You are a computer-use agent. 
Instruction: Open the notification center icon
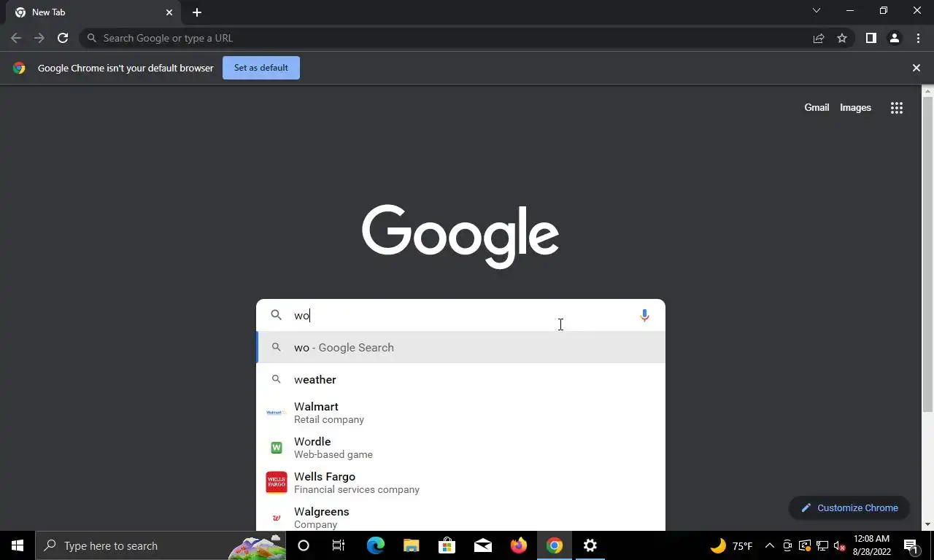click(x=911, y=545)
